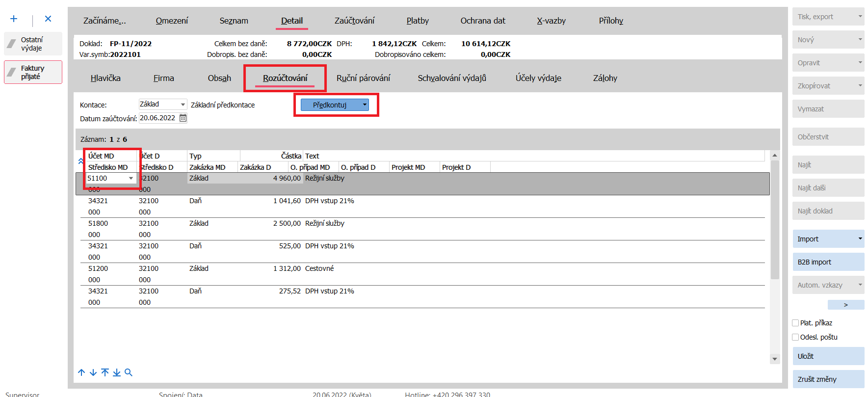This screenshot has width=868, height=397.
Task: Expand the Kontace Základ dropdown
Action: pos(183,105)
